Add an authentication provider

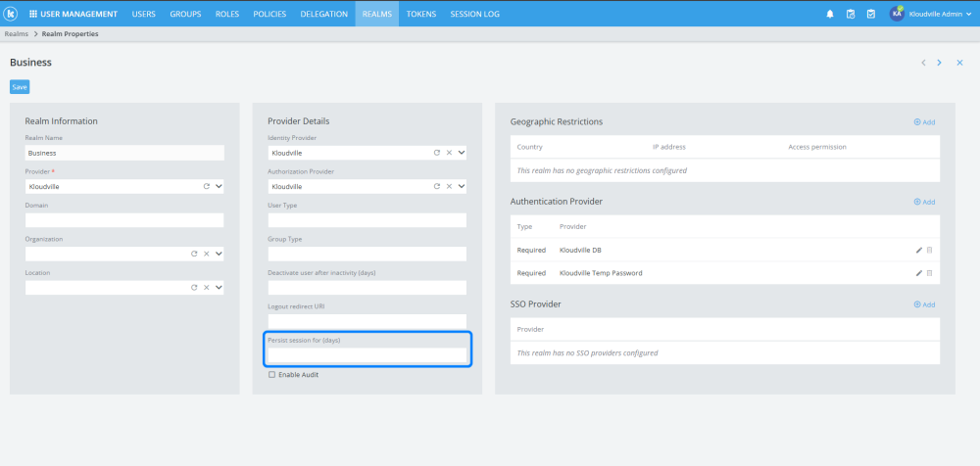(x=924, y=202)
